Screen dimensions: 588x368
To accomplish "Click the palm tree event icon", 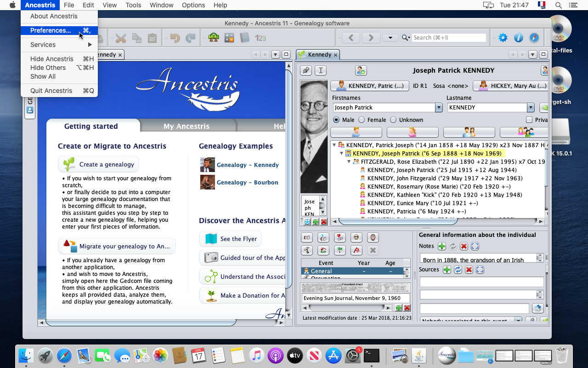I will (x=339, y=250).
